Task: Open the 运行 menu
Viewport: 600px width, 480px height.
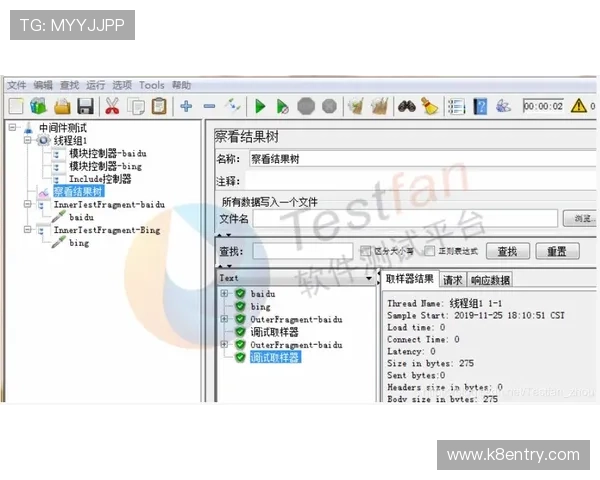Action: coord(95,85)
